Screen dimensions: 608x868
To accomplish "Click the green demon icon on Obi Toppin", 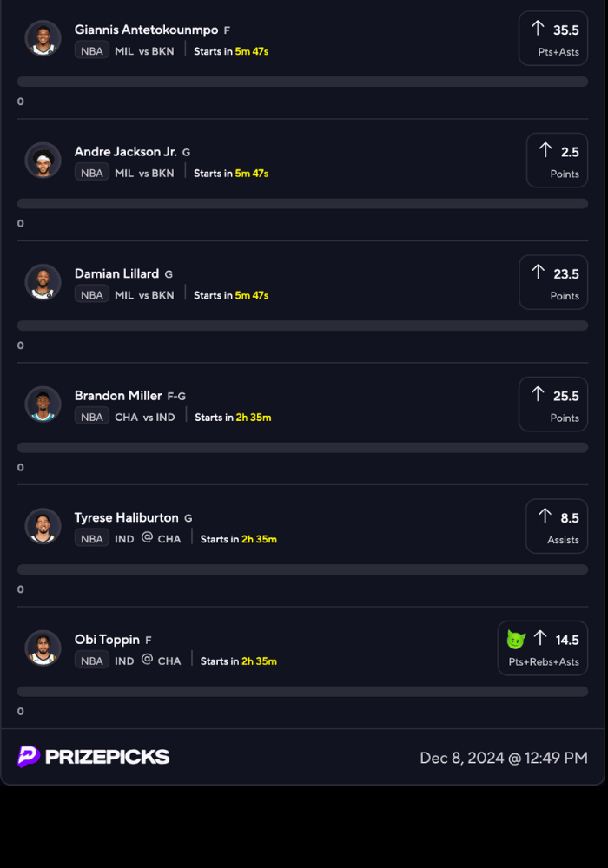I will [517, 640].
